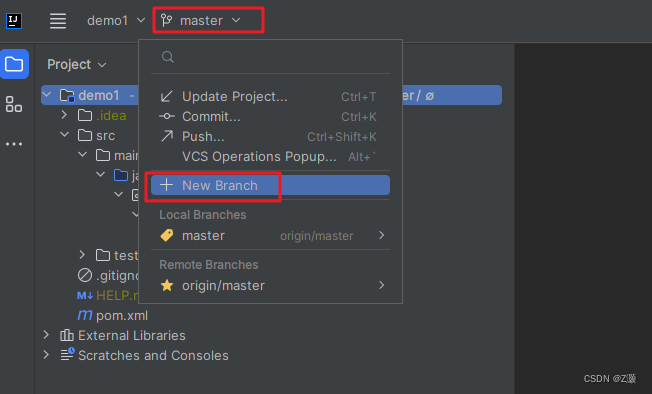Click the star icon beside origin/master

click(167, 285)
